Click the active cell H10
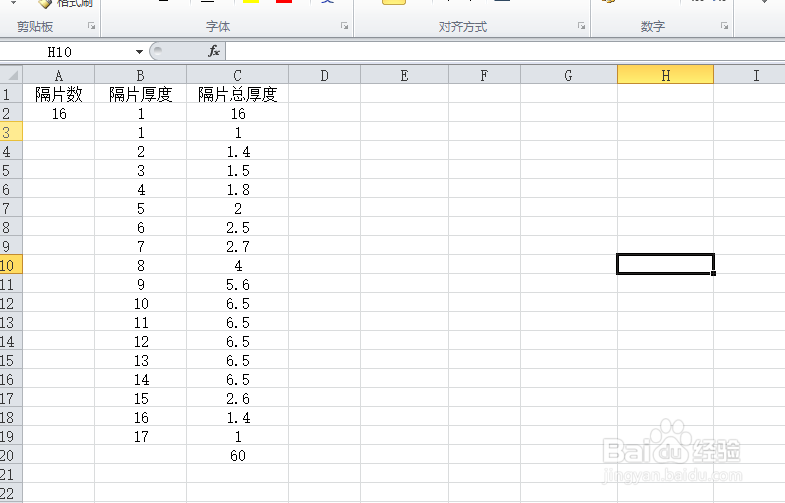This screenshot has width=785, height=503. click(665, 264)
